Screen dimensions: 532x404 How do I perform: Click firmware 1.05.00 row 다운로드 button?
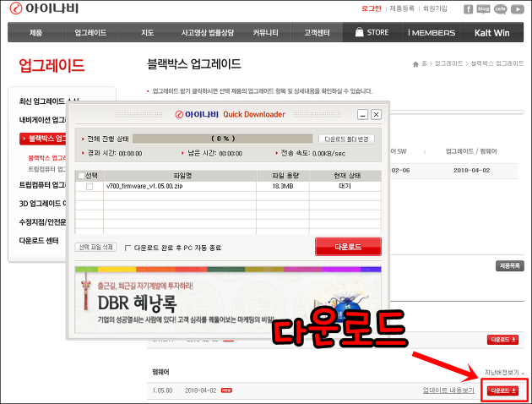(502, 390)
